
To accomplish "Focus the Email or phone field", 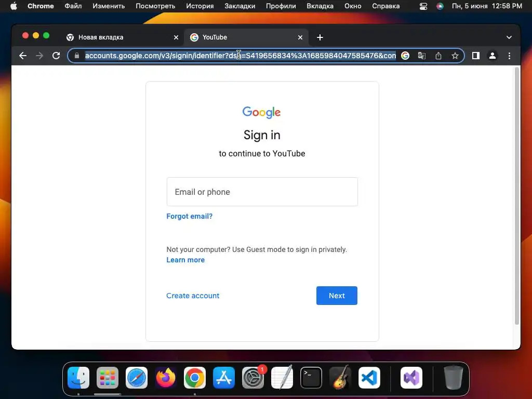I will click(262, 192).
